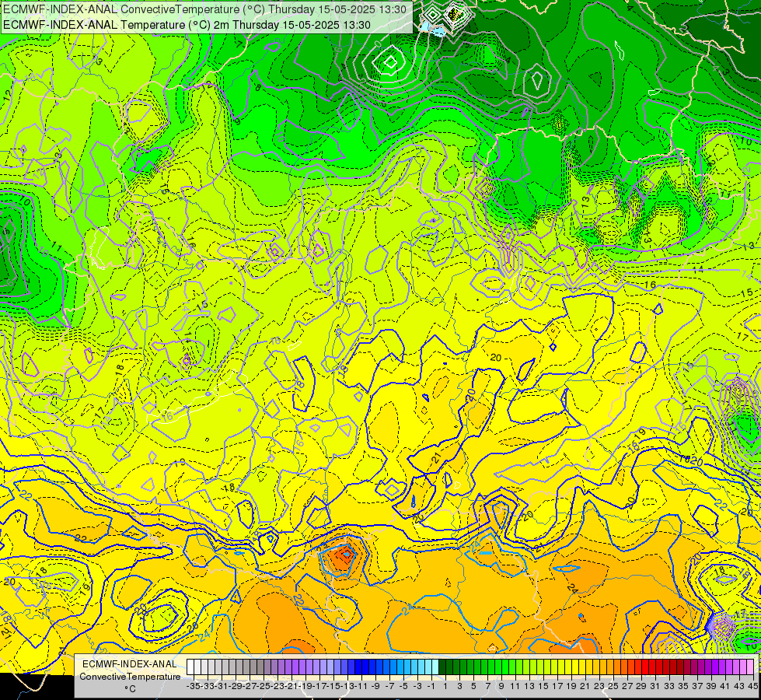Click the 45 value on legend scale
This screenshot has width=761, height=700.
coord(752,686)
